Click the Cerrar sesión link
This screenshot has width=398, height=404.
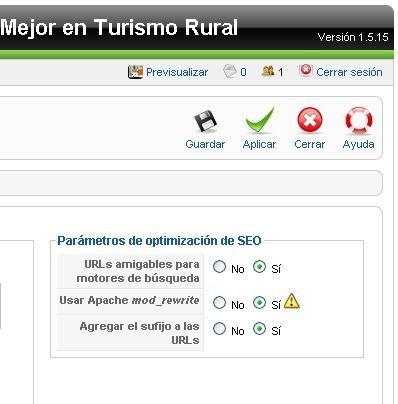click(349, 72)
